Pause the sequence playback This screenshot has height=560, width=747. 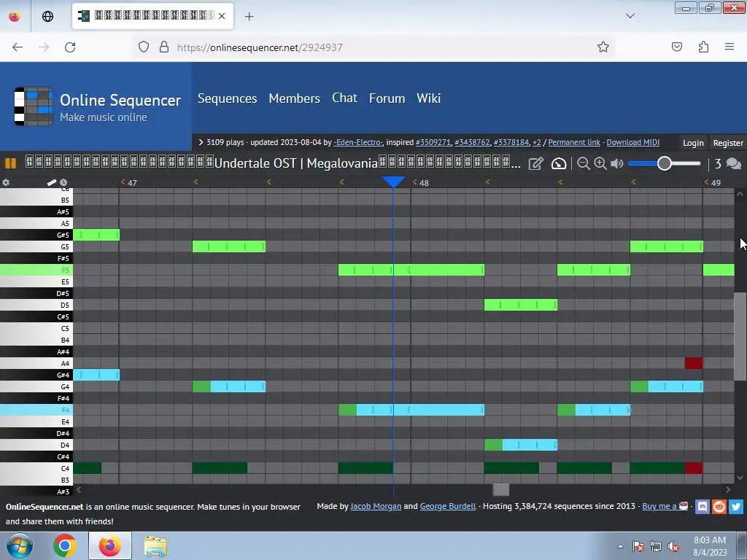click(x=10, y=163)
